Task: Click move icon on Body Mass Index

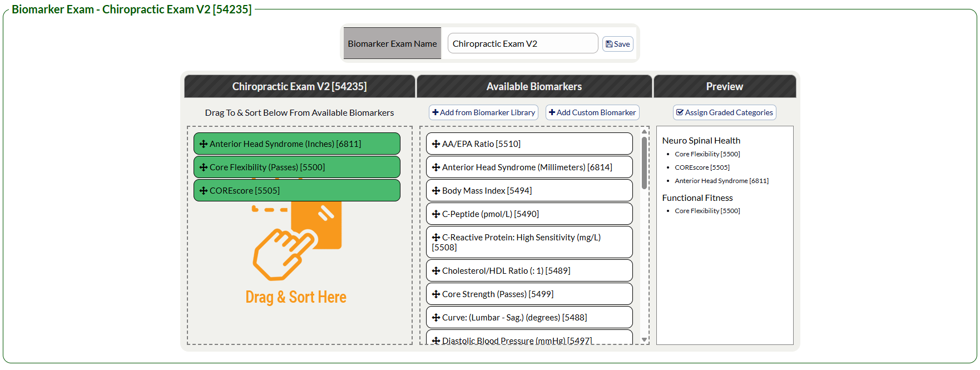Action: [x=436, y=190]
